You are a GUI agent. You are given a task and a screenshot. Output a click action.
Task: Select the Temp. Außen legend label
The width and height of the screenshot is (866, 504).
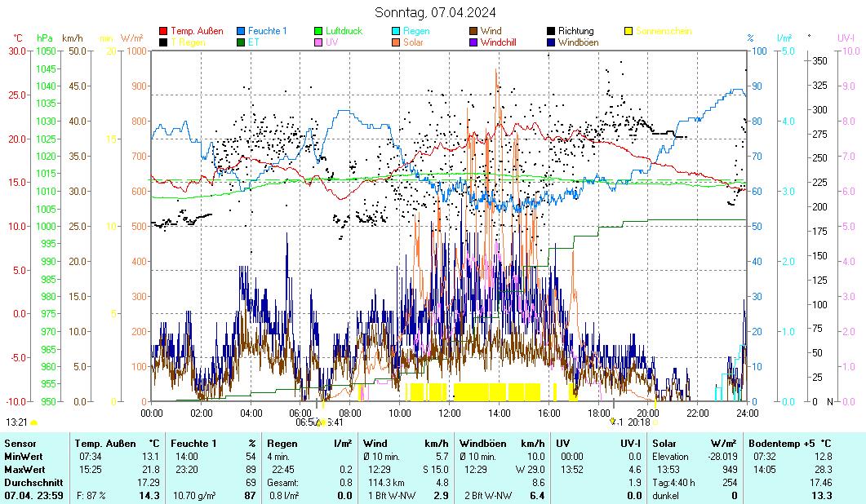197,32
